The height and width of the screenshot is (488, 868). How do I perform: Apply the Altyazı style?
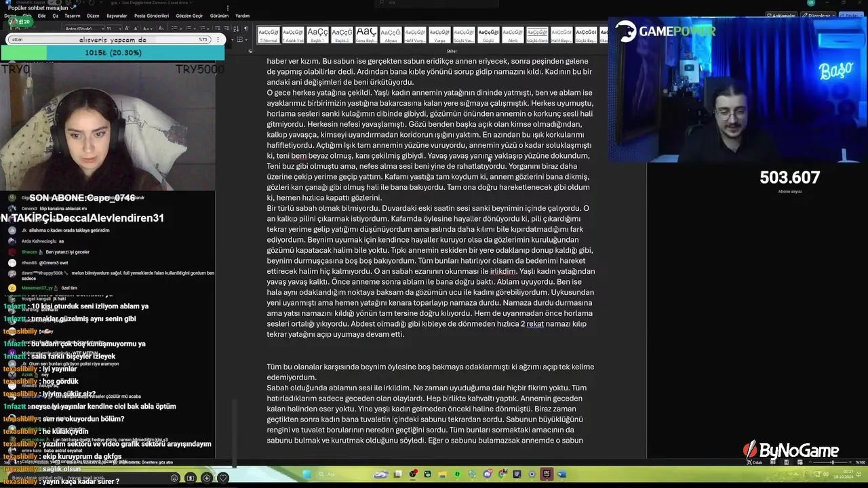click(390, 35)
